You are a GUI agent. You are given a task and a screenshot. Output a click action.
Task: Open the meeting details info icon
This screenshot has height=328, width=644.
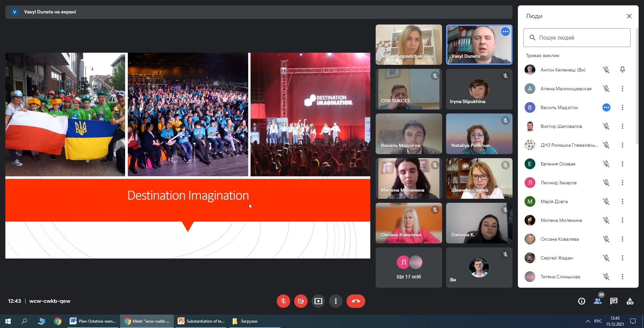582,301
